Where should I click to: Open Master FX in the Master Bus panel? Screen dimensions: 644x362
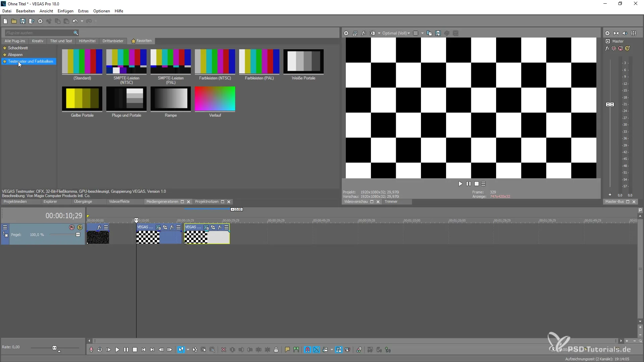(x=607, y=48)
